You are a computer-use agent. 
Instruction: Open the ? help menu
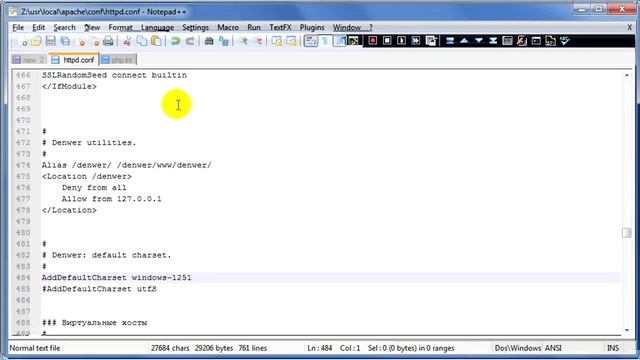(371, 27)
